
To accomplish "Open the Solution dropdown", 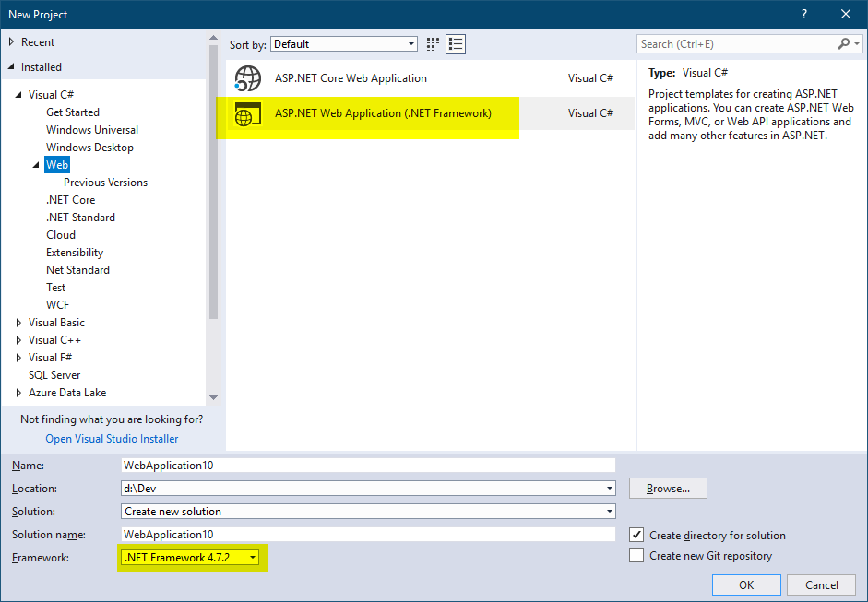I will (x=368, y=512).
